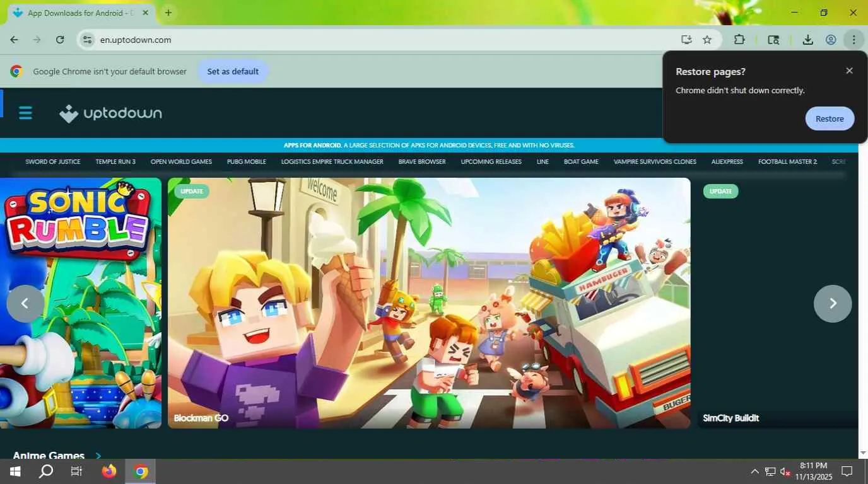Show the next carousel slide
This screenshot has height=484, width=868.
pyautogui.click(x=833, y=304)
